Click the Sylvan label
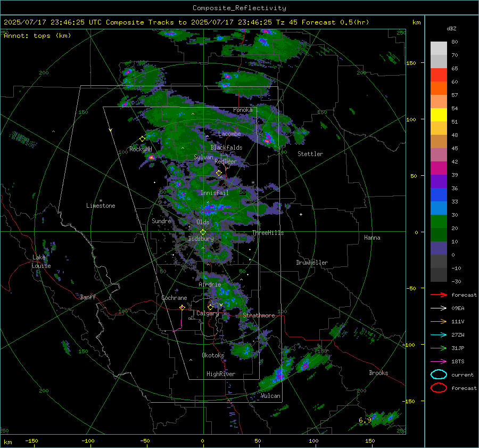 [203, 157]
